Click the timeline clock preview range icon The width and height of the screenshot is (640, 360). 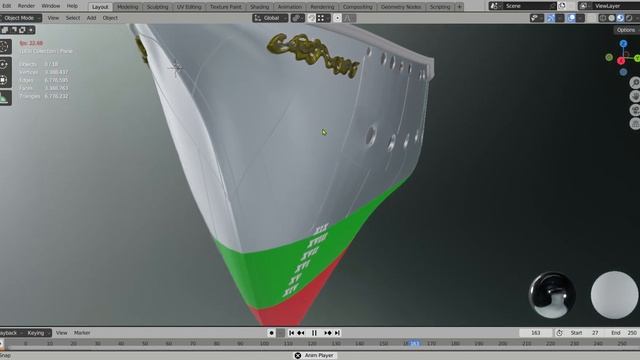point(559,333)
